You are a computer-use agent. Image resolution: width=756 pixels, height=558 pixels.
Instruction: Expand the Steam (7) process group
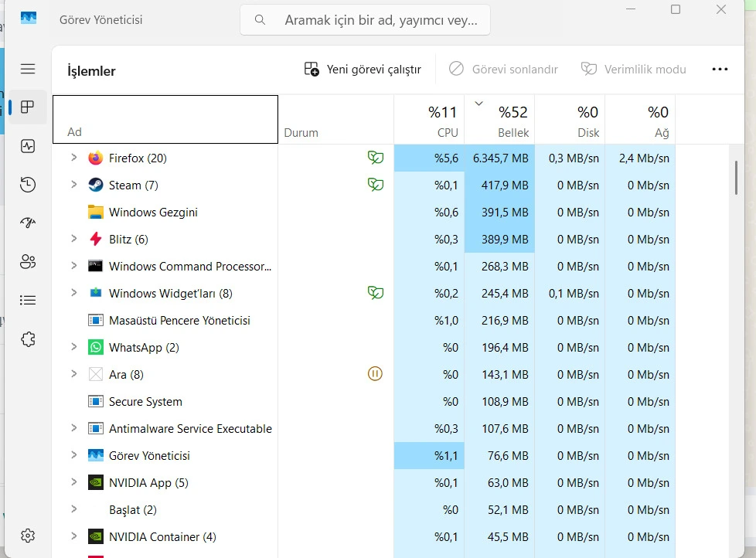[x=73, y=184]
